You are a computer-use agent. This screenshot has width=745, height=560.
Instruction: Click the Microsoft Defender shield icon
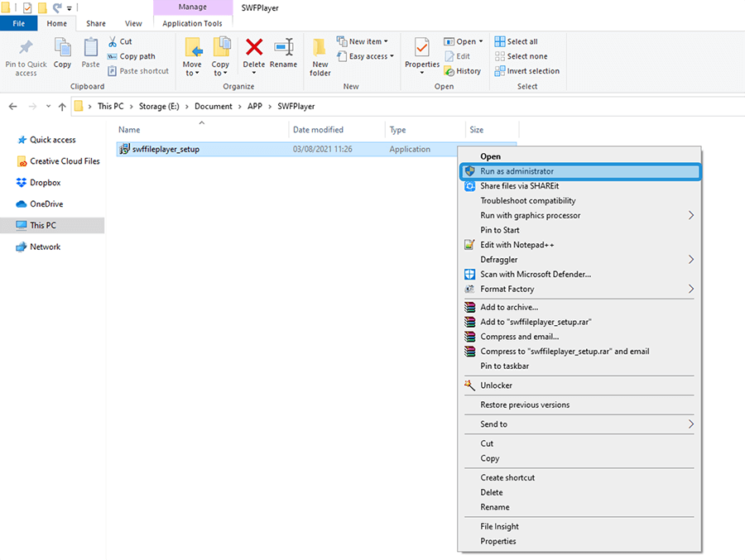click(469, 274)
